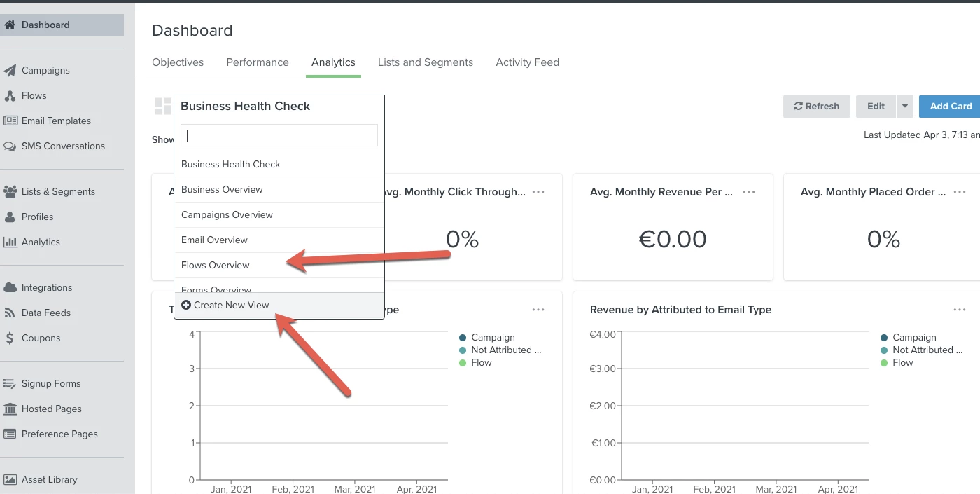The image size is (980, 494).
Task: Open the Activity Feed tab
Action: [x=528, y=62]
